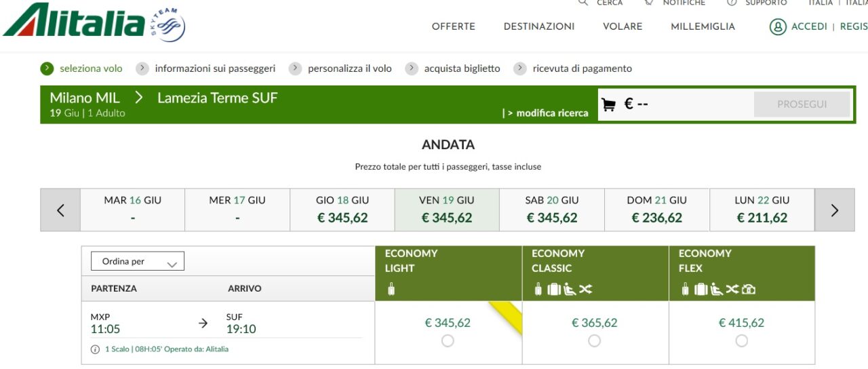Click the Economy Flex refund camera icon
Viewport: 868px width, 369px height.
[x=749, y=290]
